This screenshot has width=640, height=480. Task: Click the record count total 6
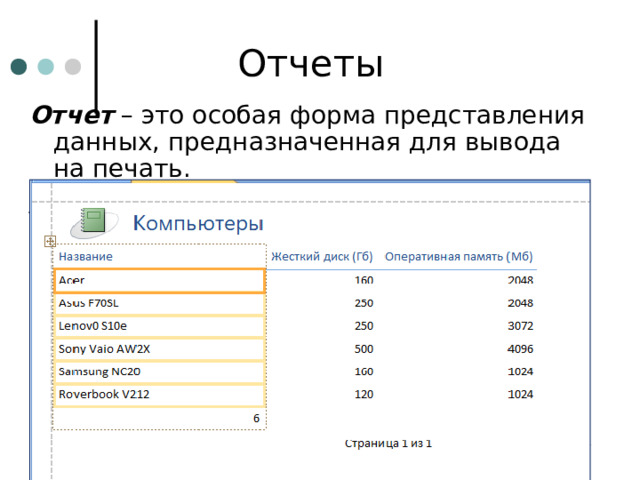coord(256,418)
